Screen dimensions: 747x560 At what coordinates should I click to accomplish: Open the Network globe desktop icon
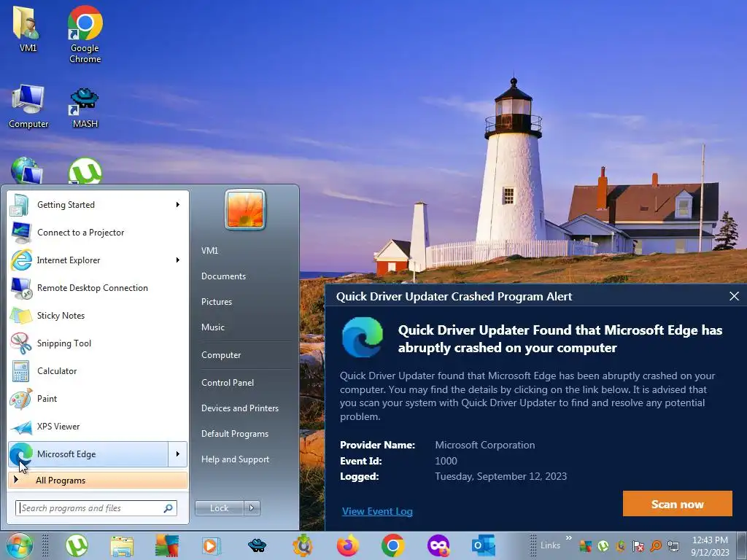[27, 171]
